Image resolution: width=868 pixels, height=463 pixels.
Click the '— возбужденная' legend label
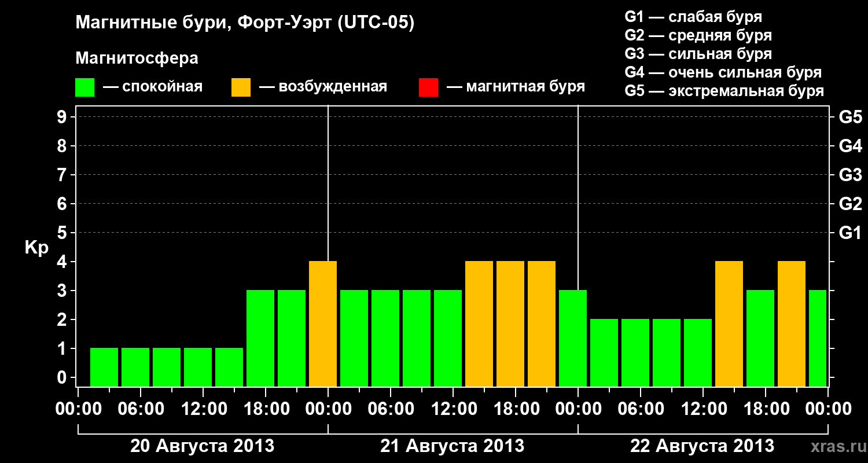323,87
